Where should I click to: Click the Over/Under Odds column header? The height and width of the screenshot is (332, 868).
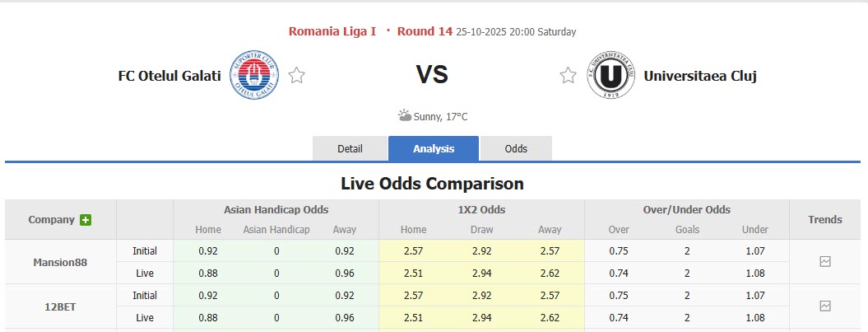point(687,209)
